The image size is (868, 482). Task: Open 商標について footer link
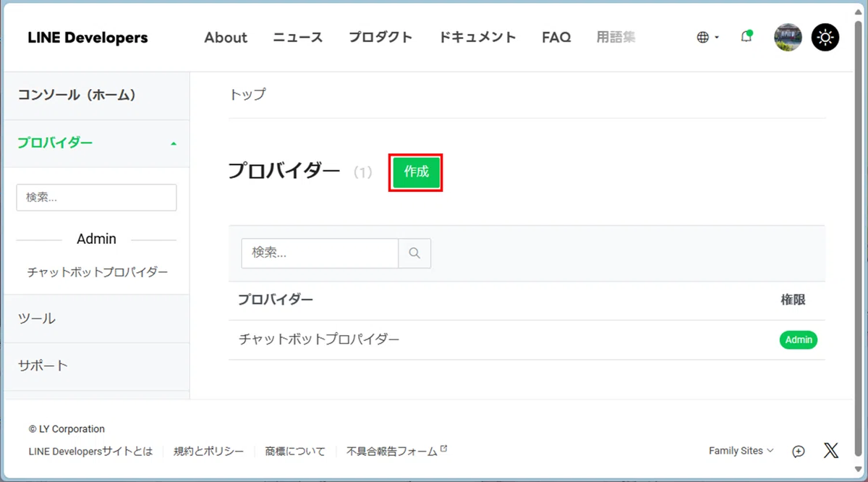[x=295, y=451]
